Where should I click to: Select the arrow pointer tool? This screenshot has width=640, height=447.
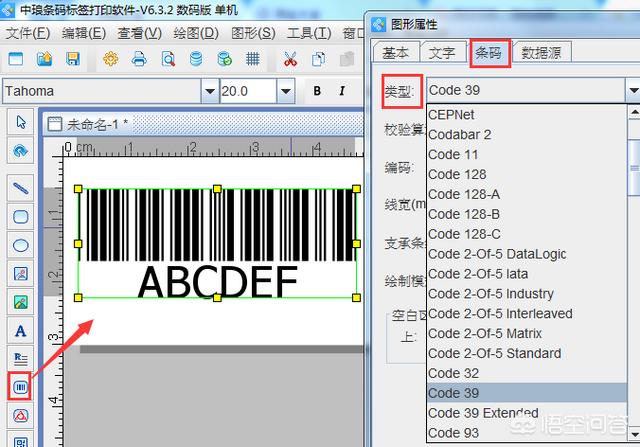[20, 122]
